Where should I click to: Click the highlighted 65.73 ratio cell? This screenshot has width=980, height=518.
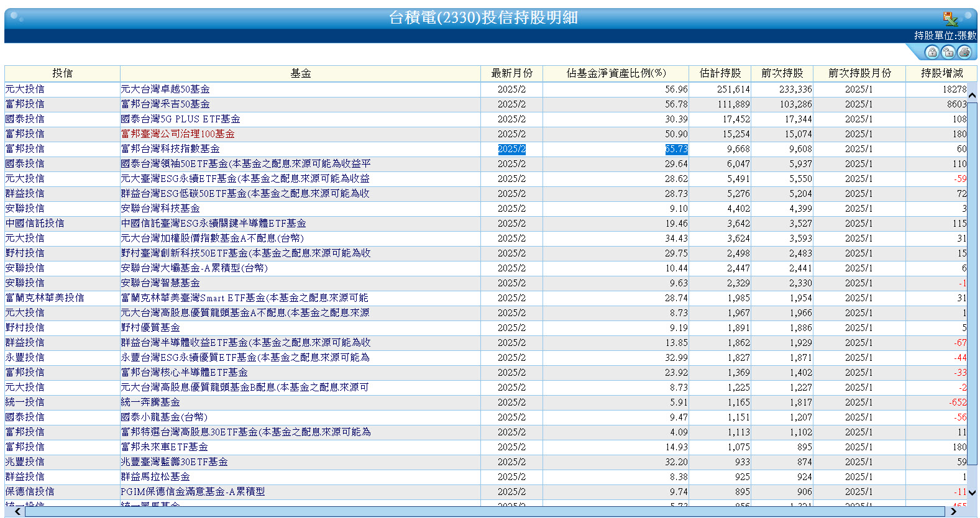pos(676,149)
